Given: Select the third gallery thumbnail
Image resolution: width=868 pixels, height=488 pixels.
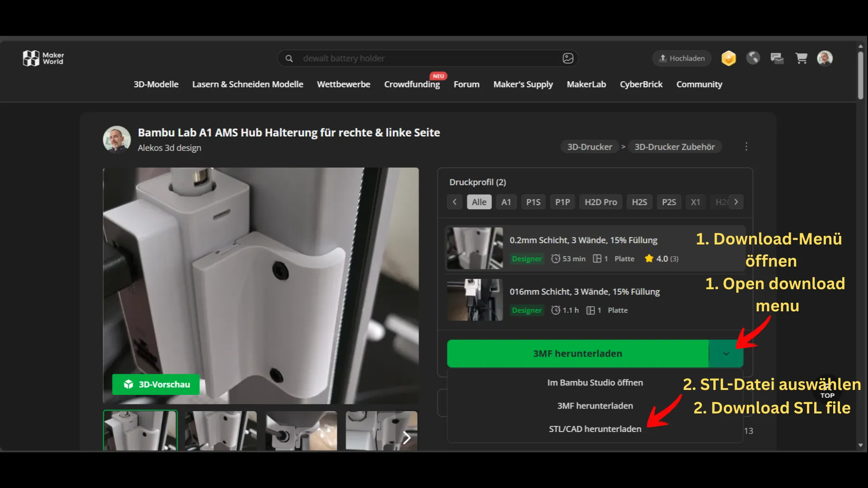Looking at the screenshot, I should pos(301,430).
